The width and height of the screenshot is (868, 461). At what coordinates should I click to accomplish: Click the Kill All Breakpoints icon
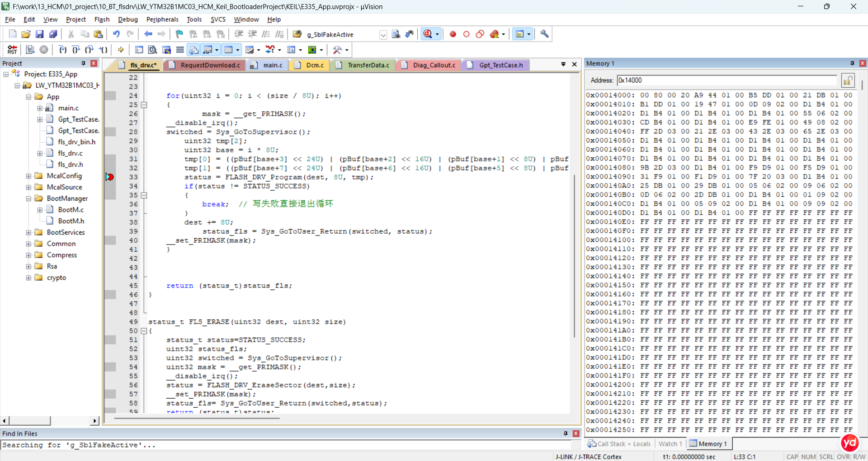click(495, 34)
